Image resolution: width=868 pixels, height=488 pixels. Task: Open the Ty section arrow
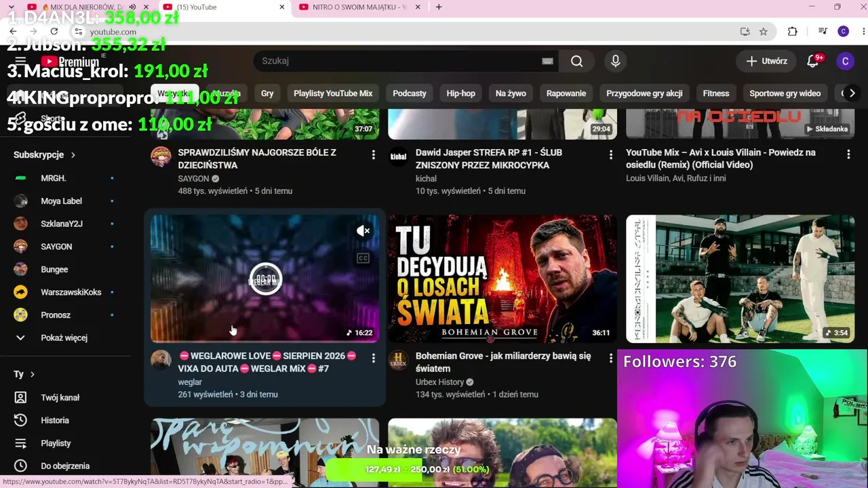pyautogui.click(x=32, y=374)
